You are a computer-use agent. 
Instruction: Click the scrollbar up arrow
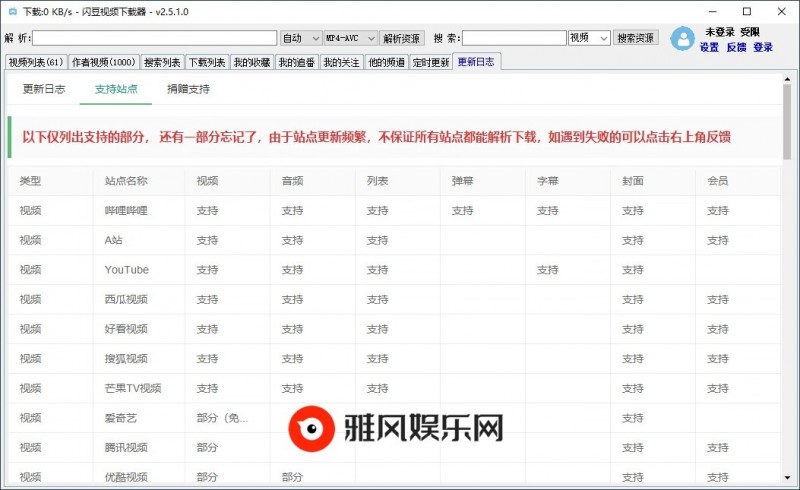[787, 79]
